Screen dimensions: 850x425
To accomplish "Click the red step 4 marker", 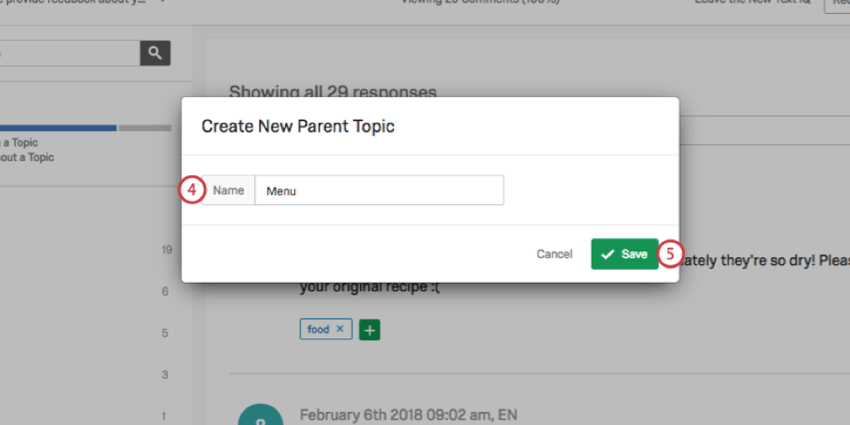I will click(193, 190).
